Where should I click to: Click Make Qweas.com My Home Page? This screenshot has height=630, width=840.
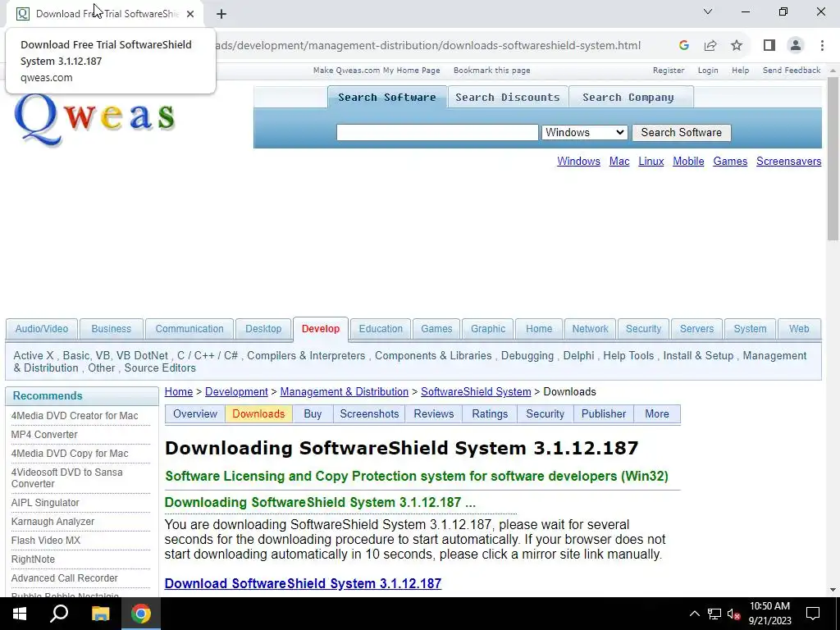(377, 71)
